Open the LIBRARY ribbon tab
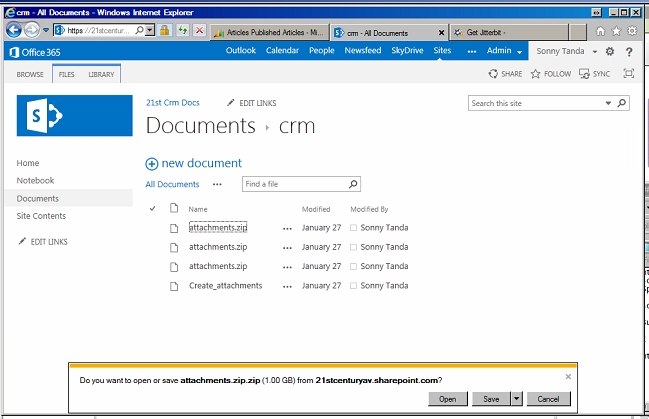Image resolution: width=649 pixels, height=419 pixels. [x=101, y=75]
